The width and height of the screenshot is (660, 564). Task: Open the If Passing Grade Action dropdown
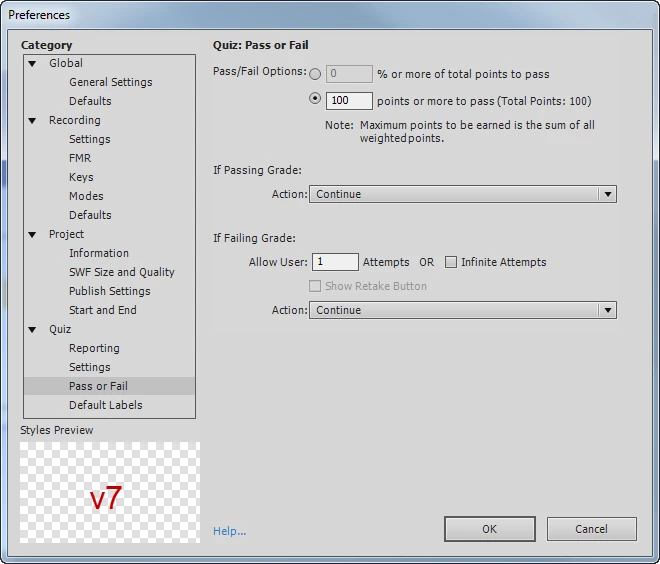pos(463,194)
